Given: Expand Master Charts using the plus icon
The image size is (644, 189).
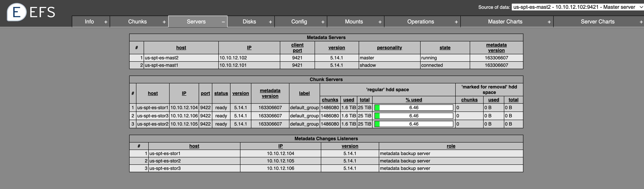Looking at the screenshot, I should (549, 22).
